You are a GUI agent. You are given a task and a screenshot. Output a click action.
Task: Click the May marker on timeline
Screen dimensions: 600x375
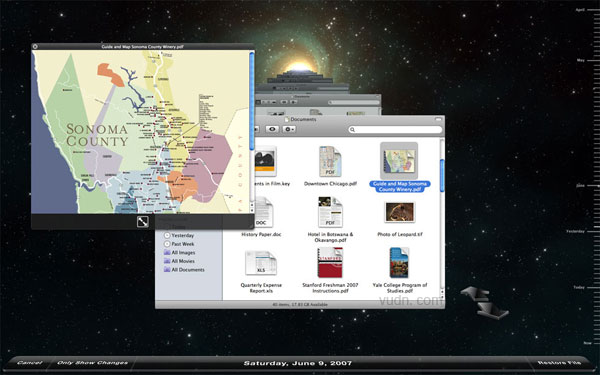point(580,60)
